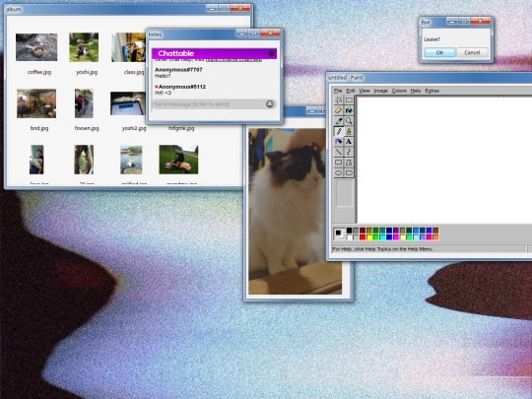Select the yoshi.jpg thumbnail in album
This screenshot has height=399, width=532.
point(84,47)
